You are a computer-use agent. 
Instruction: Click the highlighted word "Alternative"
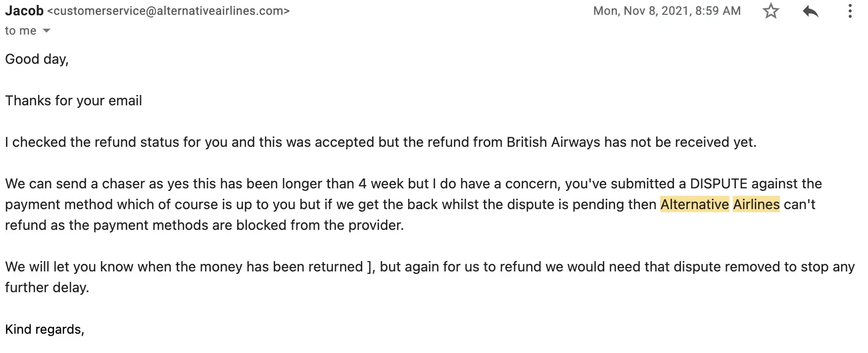click(x=694, y=204)
